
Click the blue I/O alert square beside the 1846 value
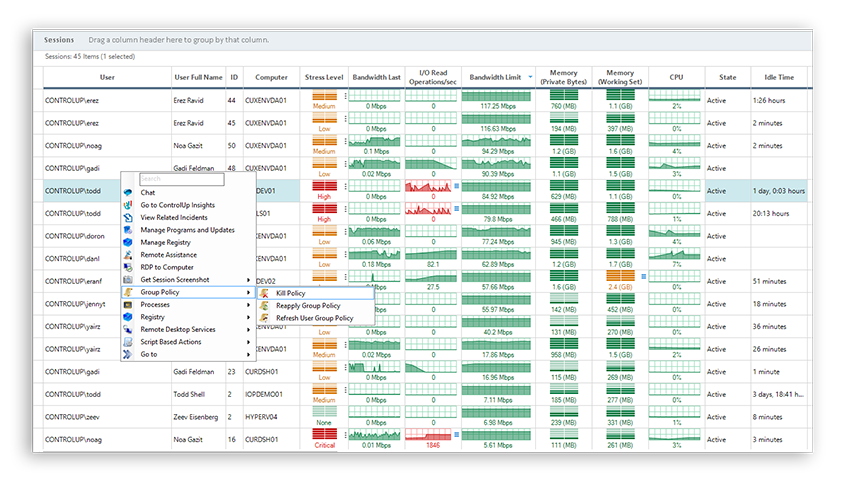(x=456, y=434)
